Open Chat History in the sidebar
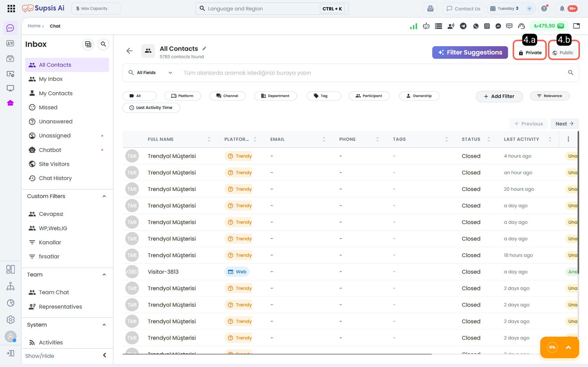The height and width of the screenshot is (367, 588). point(67,178)
